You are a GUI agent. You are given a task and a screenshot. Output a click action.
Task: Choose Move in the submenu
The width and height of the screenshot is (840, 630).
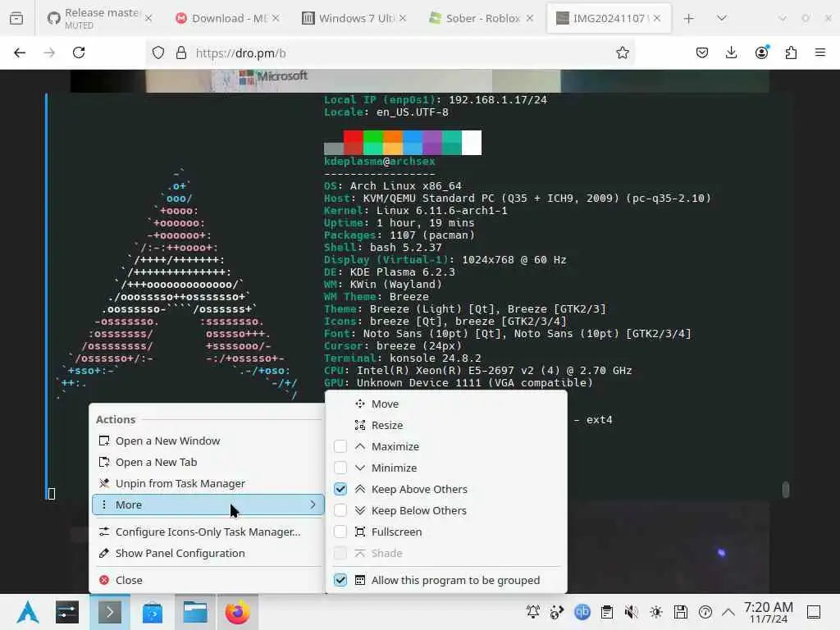coord(445,404)
